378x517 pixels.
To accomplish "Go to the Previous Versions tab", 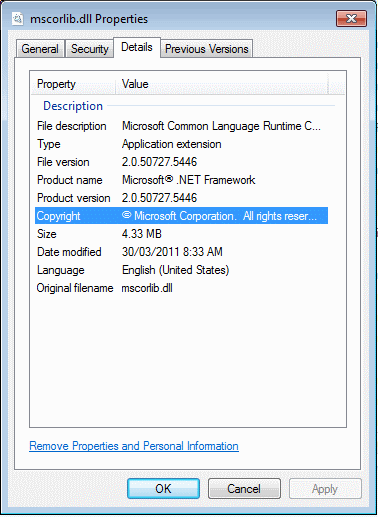I will coord(207,49).
